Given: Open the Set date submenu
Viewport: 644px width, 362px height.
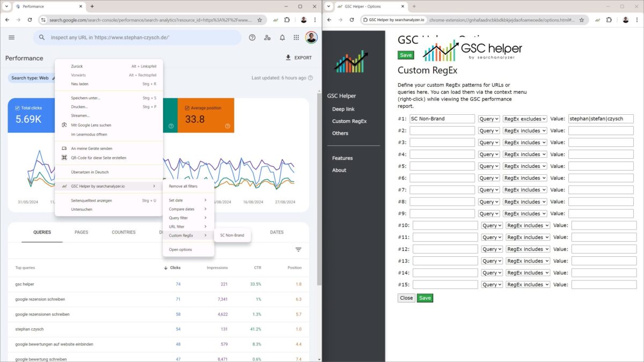Looking at the screenshot, I should pos(188,200).
